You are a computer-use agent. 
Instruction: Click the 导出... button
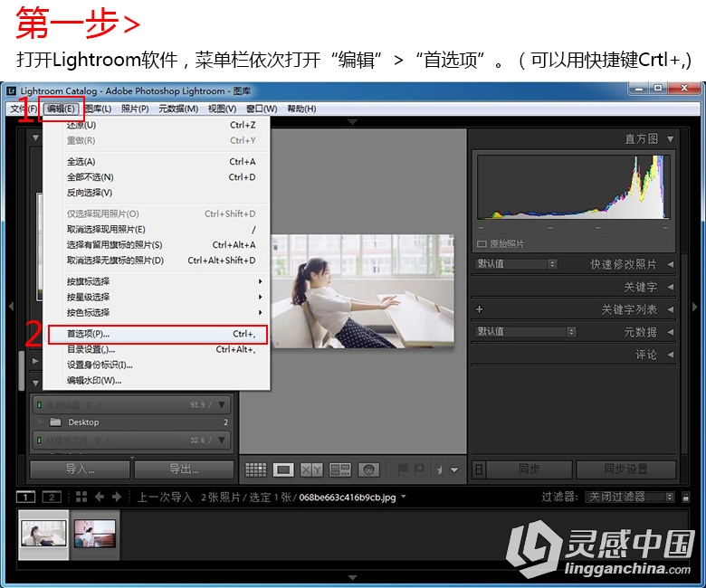click(x=184, y=469)
